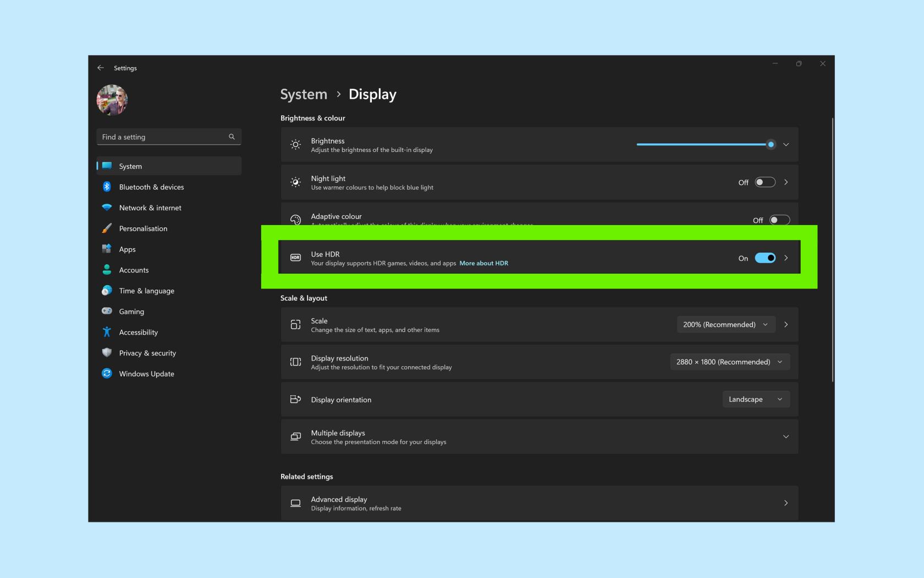Click the Accessibility figure icon

point(107,332)
